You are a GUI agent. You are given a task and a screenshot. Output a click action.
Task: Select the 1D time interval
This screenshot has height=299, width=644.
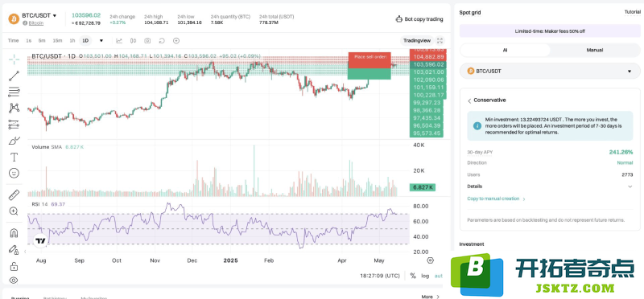(85, 41)
